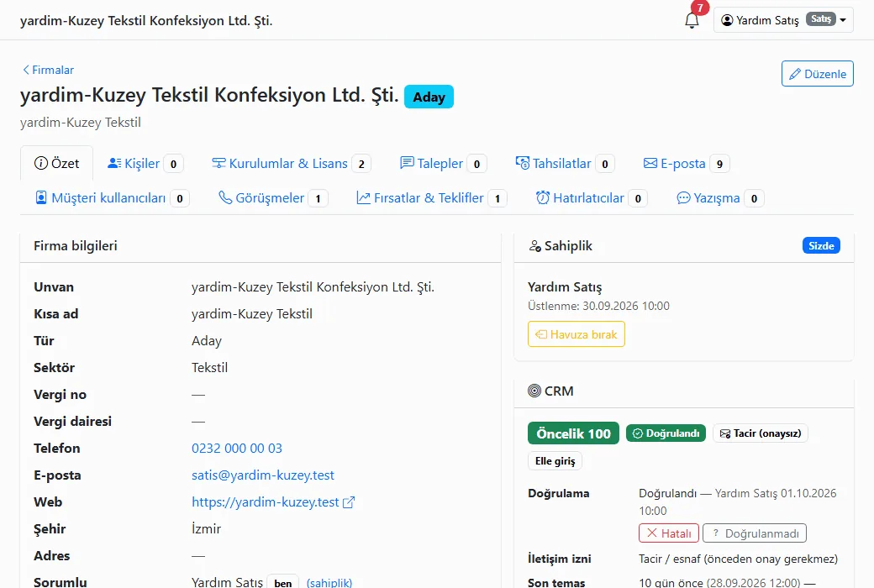Open the E-posta tab
874x588 pixels.
pos(686,163)
